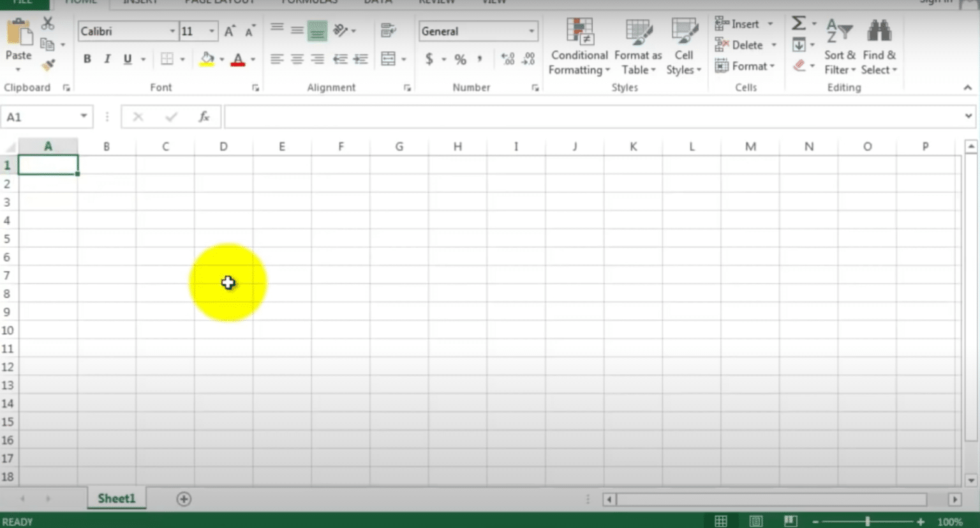Apply the Accounting number format dollar icon
Image resolution: width=980 pixels, height=528 pixels.
click(x=430, y=59)
